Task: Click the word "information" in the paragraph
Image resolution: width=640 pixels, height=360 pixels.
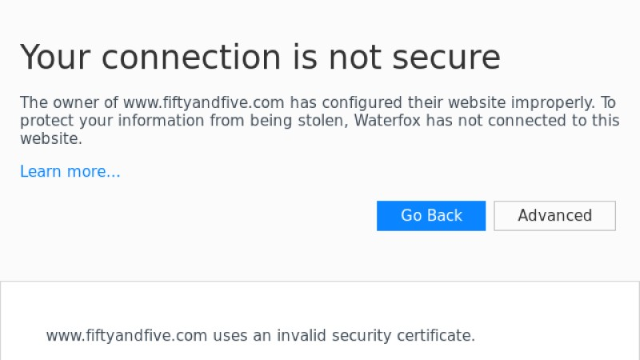Action: coord(161,120)
